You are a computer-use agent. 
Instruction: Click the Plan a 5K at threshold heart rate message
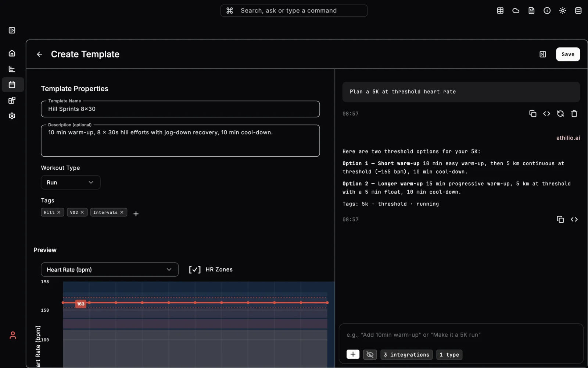pos(461,92)
